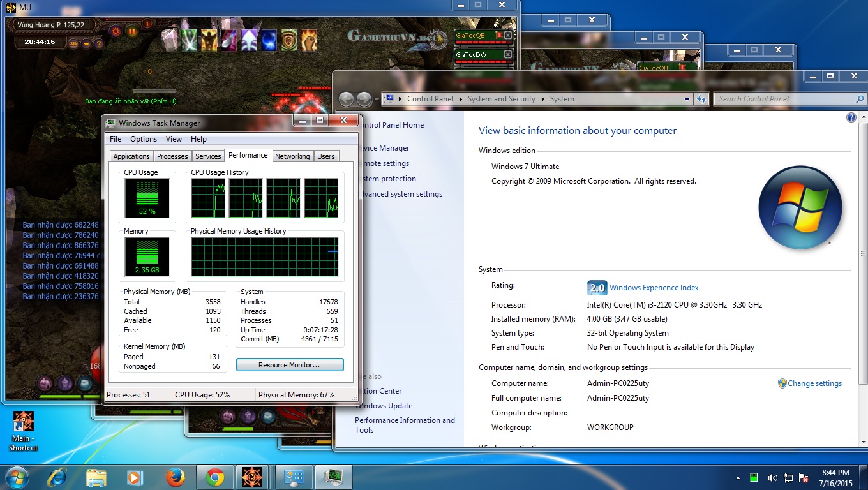
Task: Click the 3D round button below coordinates
Action: pos(74,43)
